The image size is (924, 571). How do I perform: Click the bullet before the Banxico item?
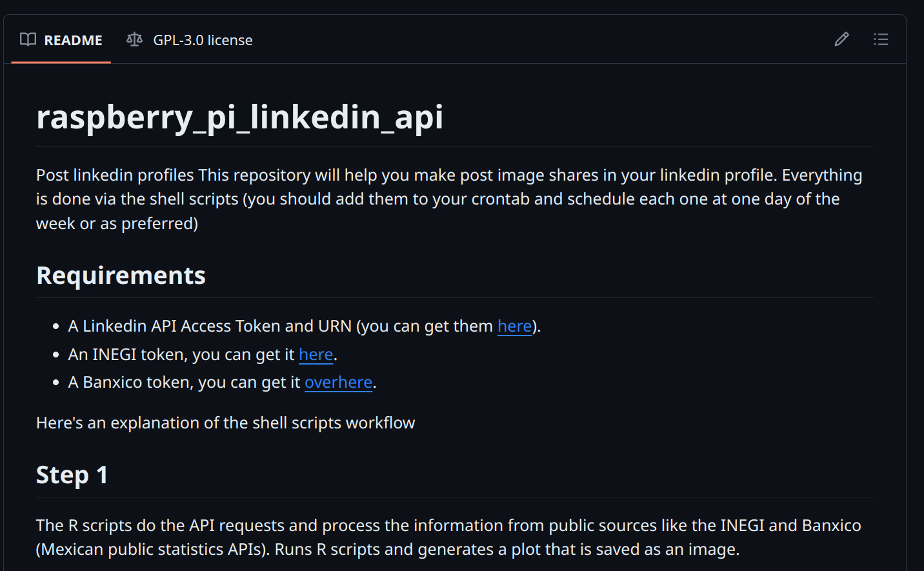point(56,383)
